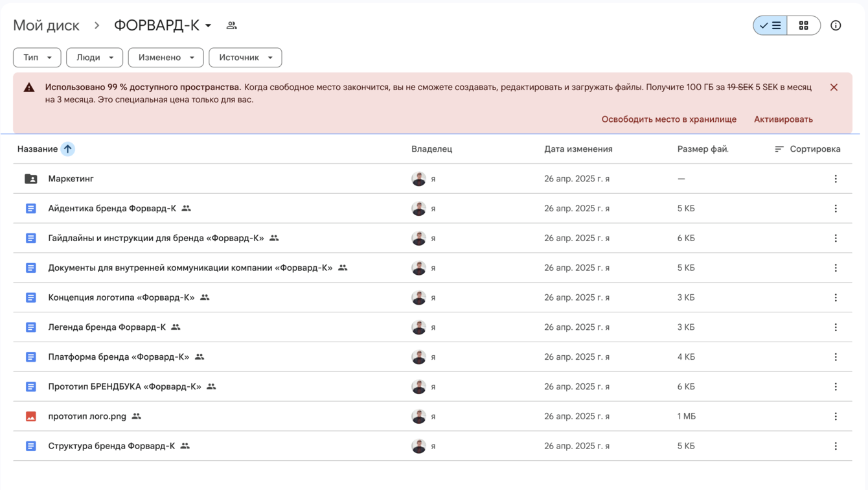Select the file прототип лого.png
Screen dimensions: 868x490
87,417
